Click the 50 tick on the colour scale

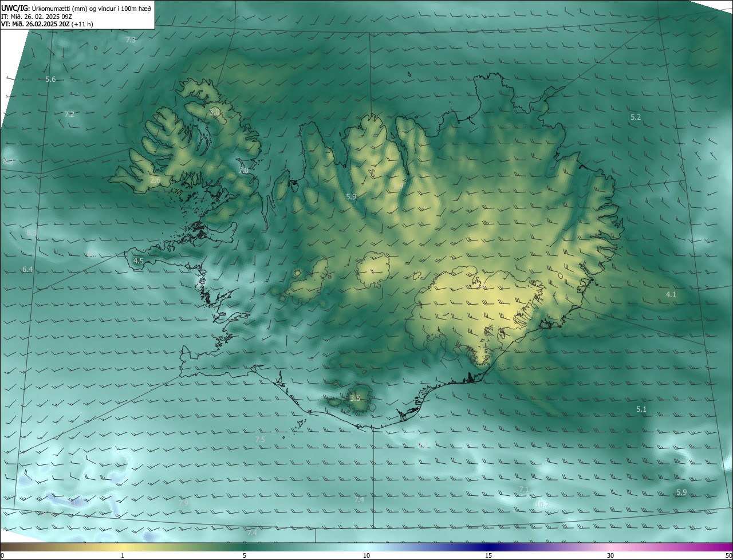(728, 555)
